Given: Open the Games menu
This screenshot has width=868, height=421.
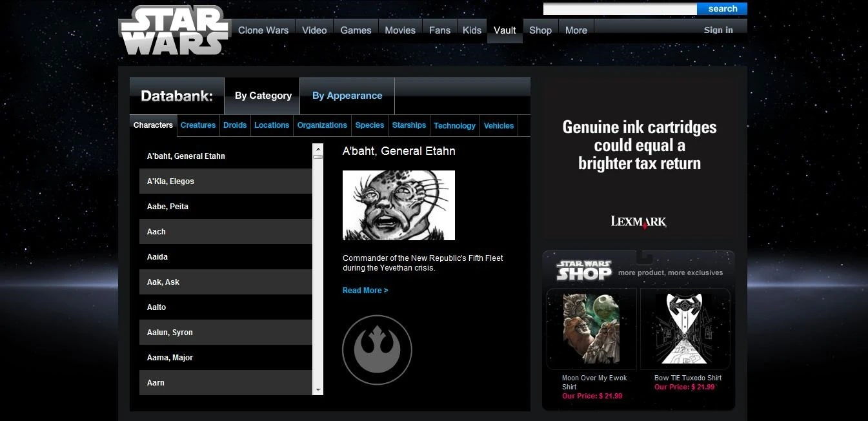Looking at the screenshot, I should [356, 30].
